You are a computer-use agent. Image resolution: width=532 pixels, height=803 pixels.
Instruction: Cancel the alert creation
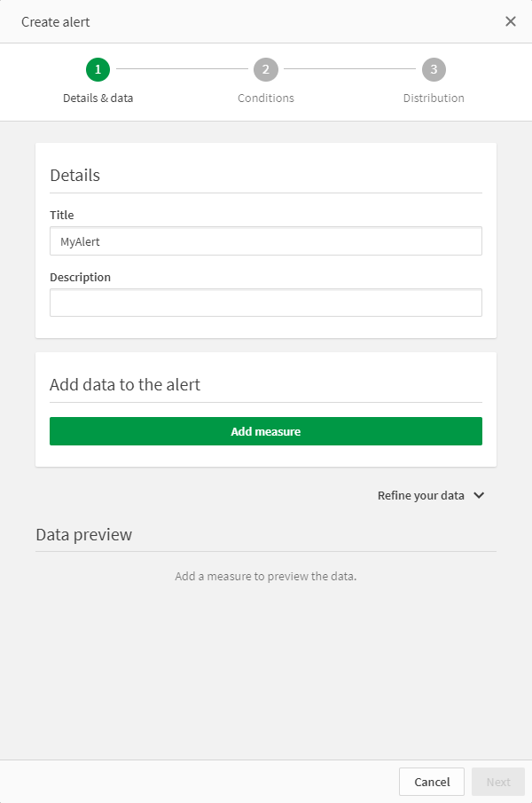(x=432, y=782)
